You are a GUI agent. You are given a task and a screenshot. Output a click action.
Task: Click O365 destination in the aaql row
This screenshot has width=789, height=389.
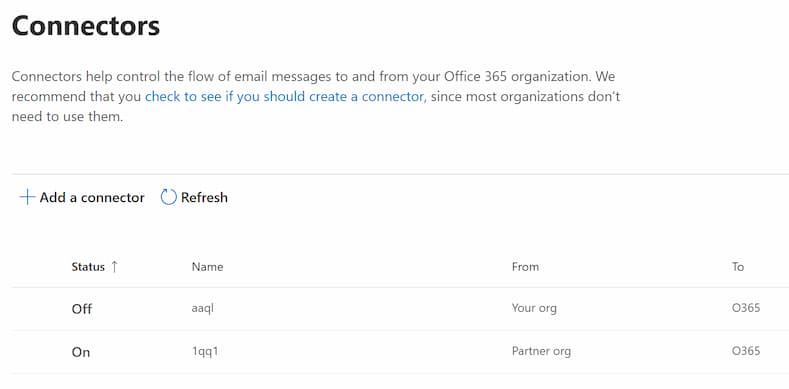click(x=746, y=308)
